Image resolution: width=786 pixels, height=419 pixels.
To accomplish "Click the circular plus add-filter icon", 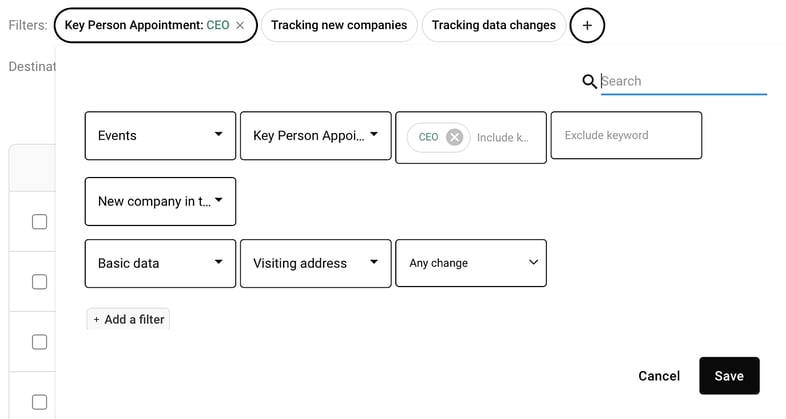I will [587, 25].
